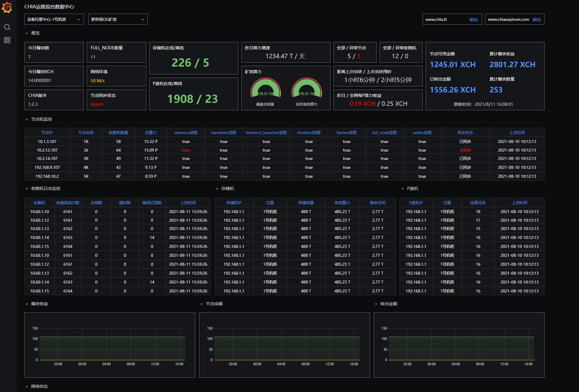Screen dimensions: 579x392
Task: Sort node table by 总算力 header
Action: [151, 133]
